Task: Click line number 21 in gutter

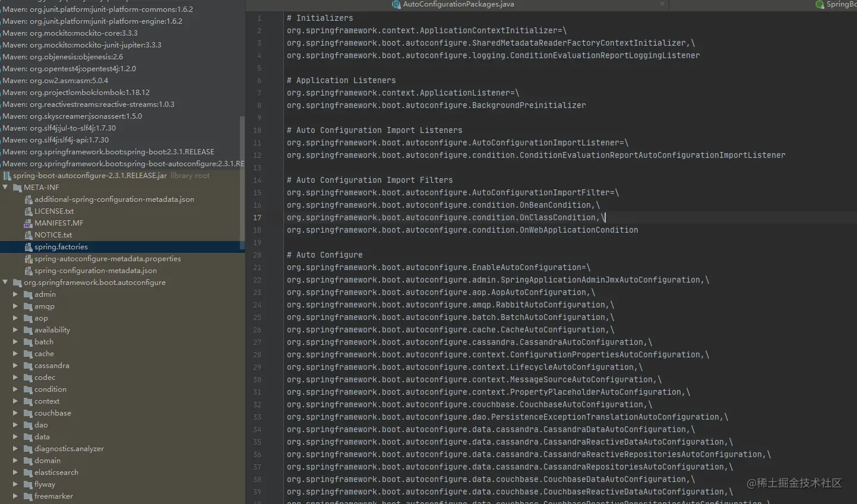Action: click(257, 267)
